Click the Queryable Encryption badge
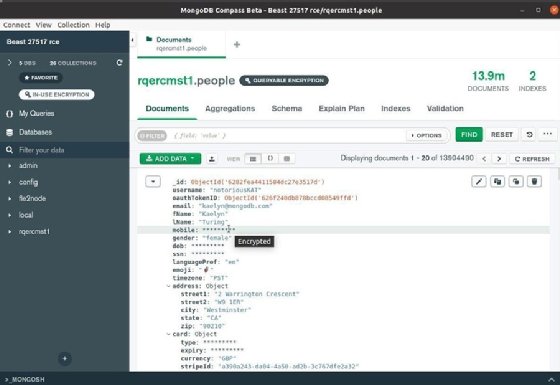The height and width of the screenshot is (385, 560). [x=284, y=80]
